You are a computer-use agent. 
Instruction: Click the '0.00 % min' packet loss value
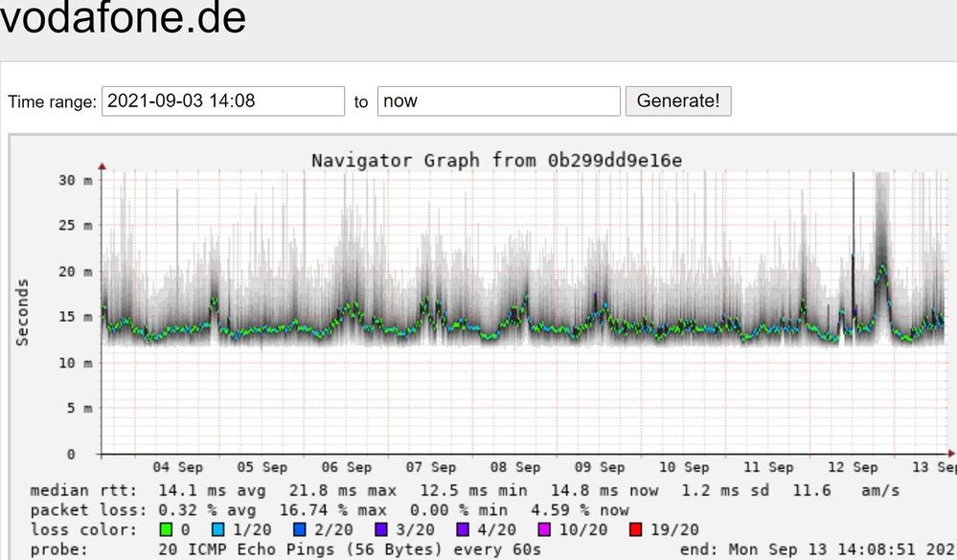pyautogui.click(x=459, y=510)
